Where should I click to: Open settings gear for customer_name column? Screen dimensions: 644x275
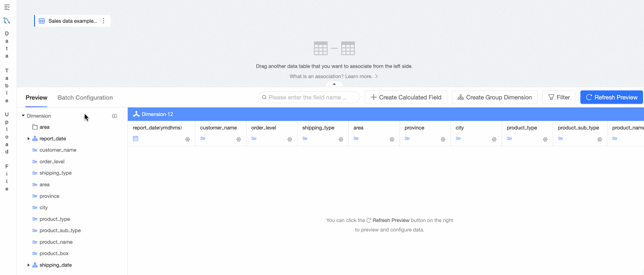tap(238, 139)
